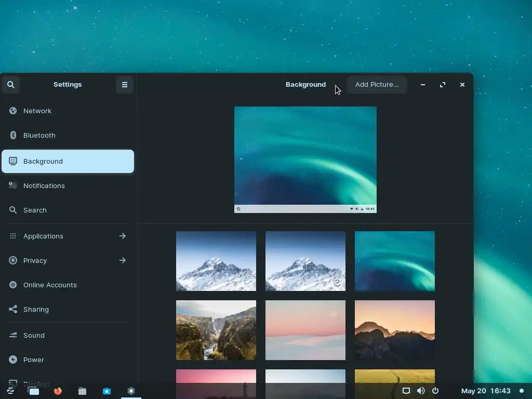Maximize the Settings window
Screen dimensions: 532x399
click(443, 85)
